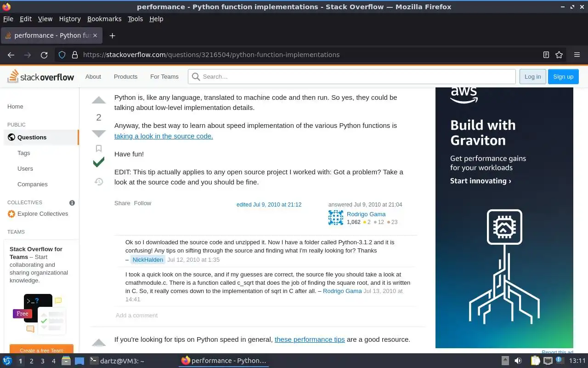588x368 pixels.
Task: Click the volume speaker tray icon
Action: (518, 361)
